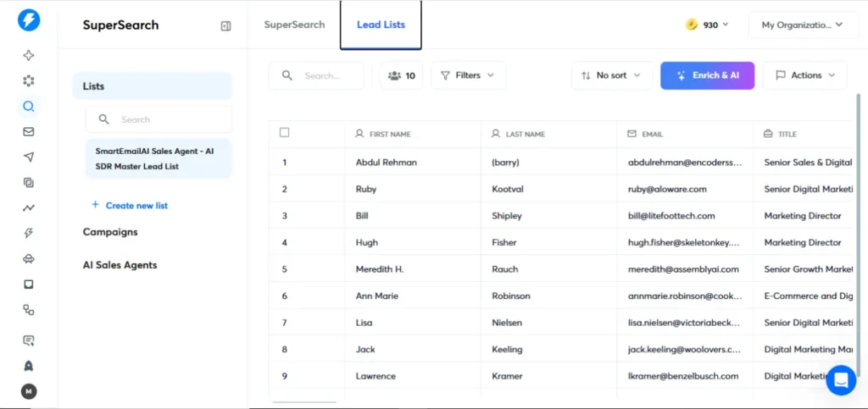Image resolution: width=868 pixels, height=409 pixels.
Task: Click the lkramer@benzelbusch.com email cell
Action: 685,376
